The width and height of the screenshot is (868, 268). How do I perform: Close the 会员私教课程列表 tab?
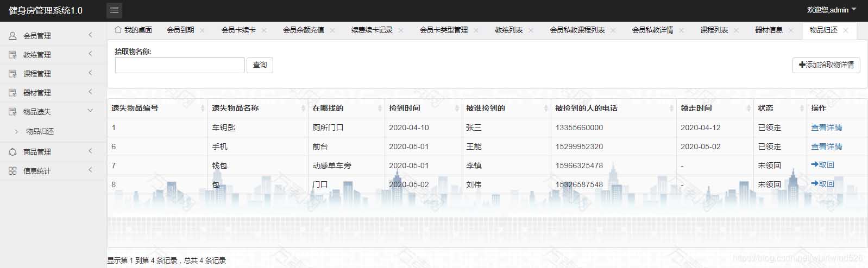click(x=613, y=30)
